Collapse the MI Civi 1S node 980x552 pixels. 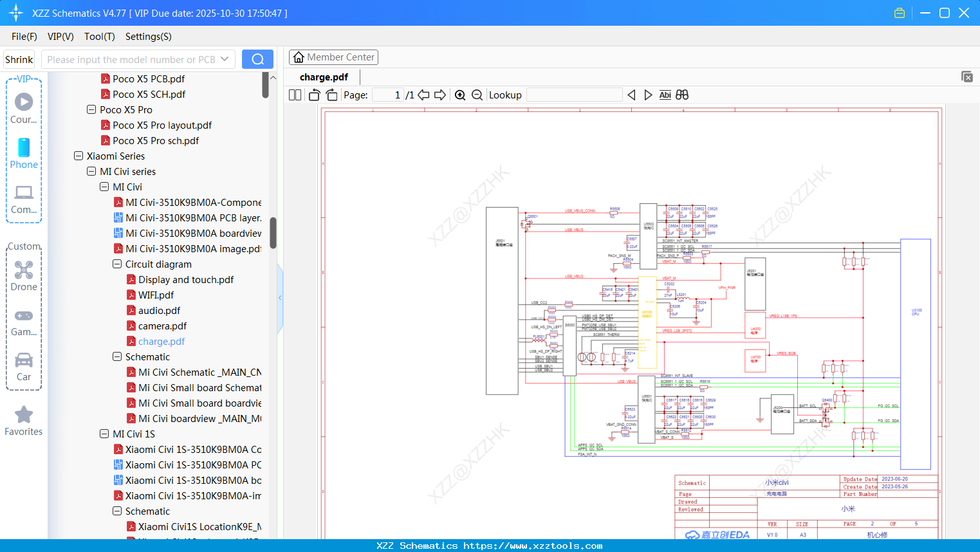[104, 434]
